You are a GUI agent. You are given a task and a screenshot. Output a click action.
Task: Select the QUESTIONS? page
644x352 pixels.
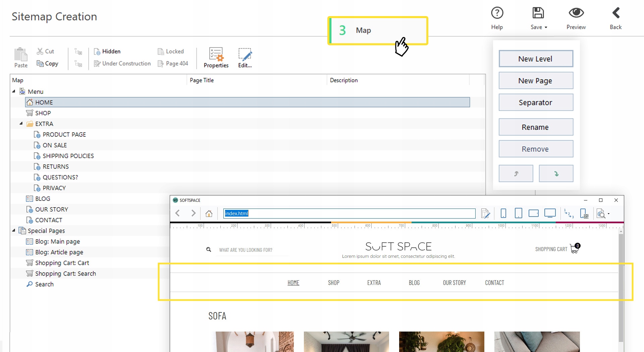(x=56, y=177)
